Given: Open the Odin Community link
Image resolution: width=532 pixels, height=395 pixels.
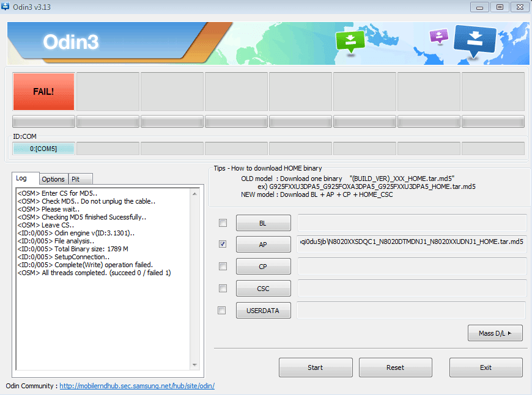Looking at the screenshot, I should point(137,386).
